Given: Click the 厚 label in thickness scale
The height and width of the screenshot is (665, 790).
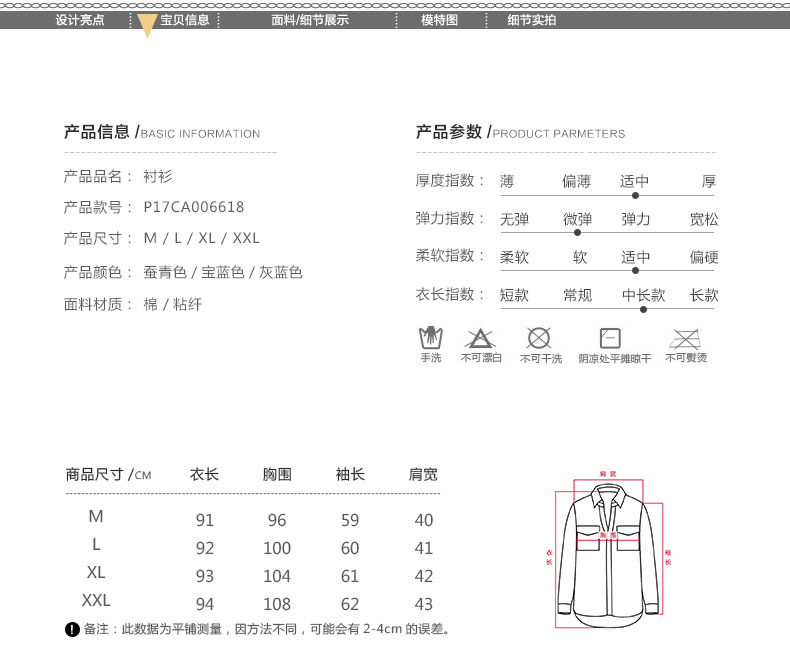Looking at the screenshot, I should point(709,181).
